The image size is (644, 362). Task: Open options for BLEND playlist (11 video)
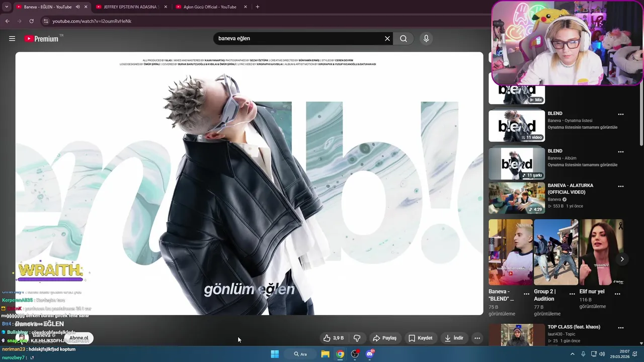[x=621, y=114]
